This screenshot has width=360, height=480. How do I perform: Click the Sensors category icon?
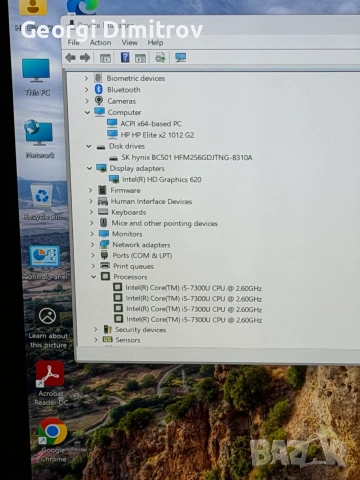coord(108,340)
